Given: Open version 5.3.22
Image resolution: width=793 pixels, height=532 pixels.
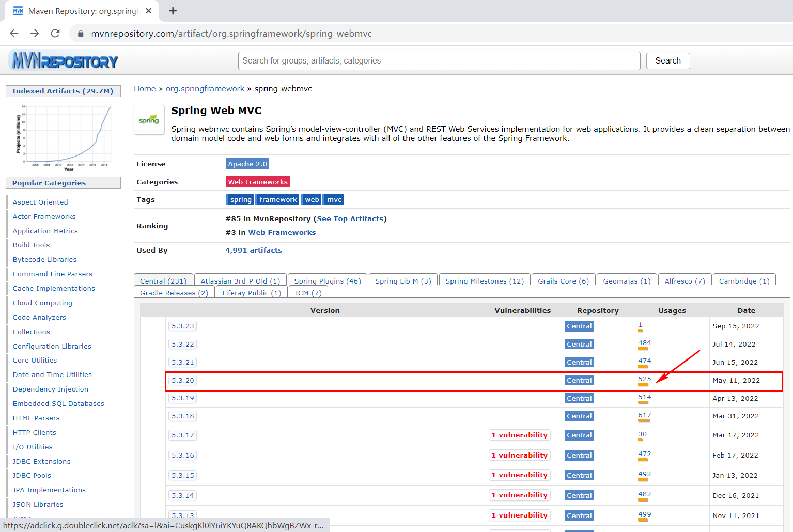Looking at the screenshot, I should click(183, 345).
